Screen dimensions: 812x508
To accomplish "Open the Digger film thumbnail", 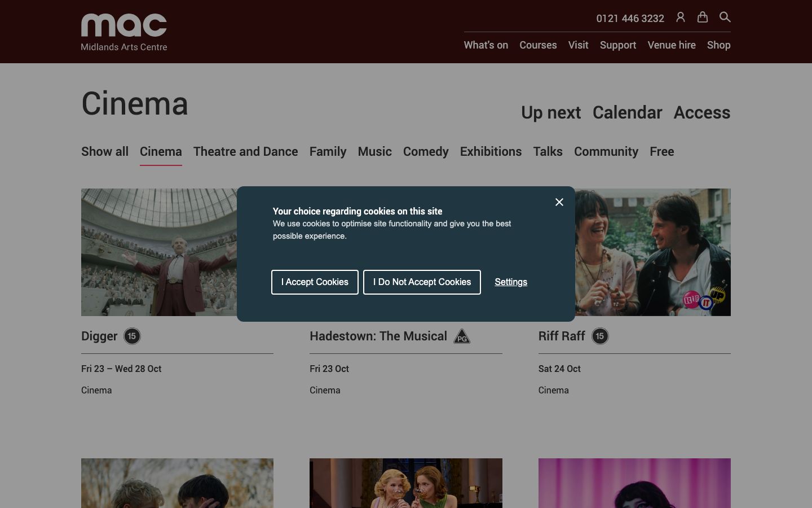I will (x=159, y=252).
